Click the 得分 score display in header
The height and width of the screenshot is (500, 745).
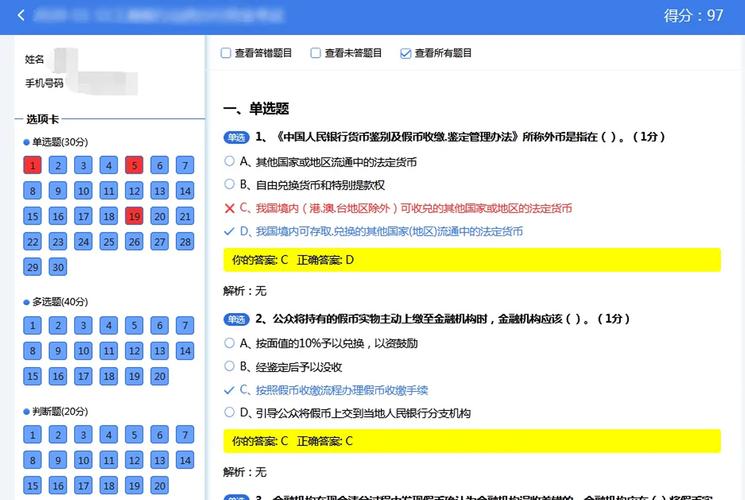click(x=693, y=16)
